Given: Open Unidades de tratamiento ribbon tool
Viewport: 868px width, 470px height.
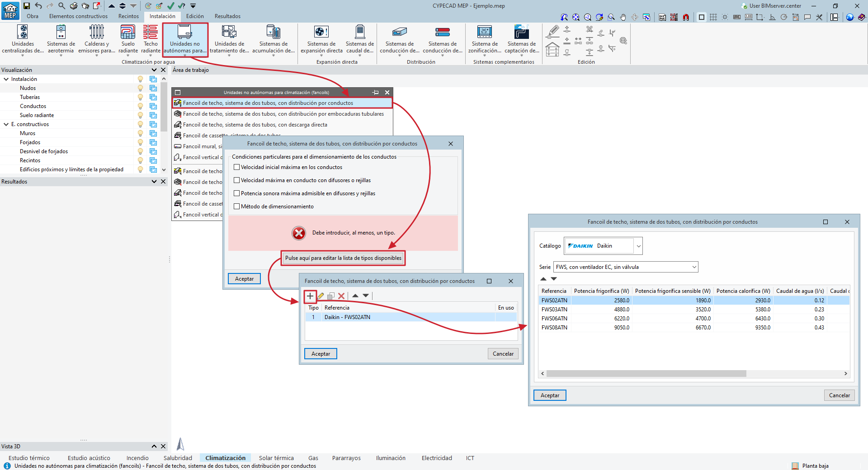Looking at the screenshot, I should [229, 39].
